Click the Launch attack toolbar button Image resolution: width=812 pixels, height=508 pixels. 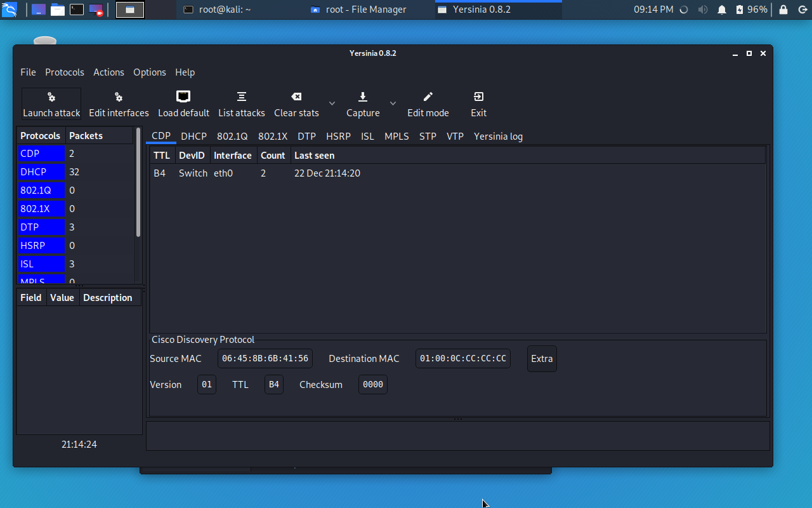(x=51, y=104)
